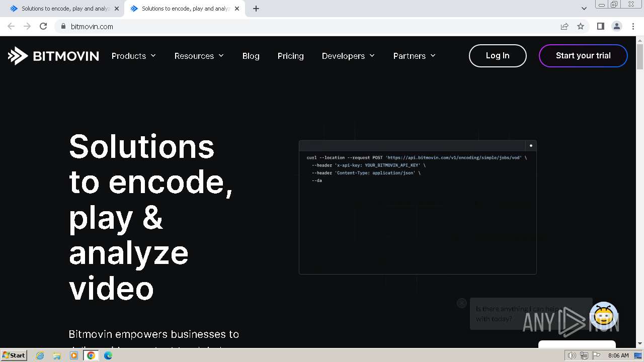The height and width of the screenshot is (362, 644).
Task: Open tab search chevron in title bar
Action: [584, 9]
